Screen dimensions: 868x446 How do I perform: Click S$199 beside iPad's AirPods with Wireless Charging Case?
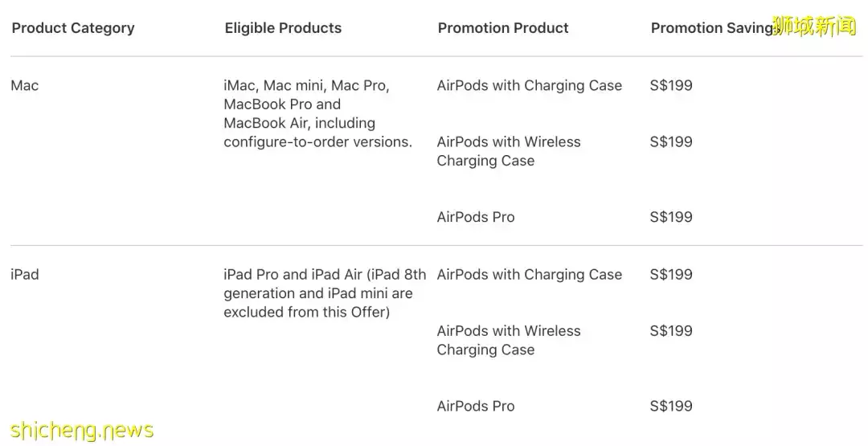670,331
